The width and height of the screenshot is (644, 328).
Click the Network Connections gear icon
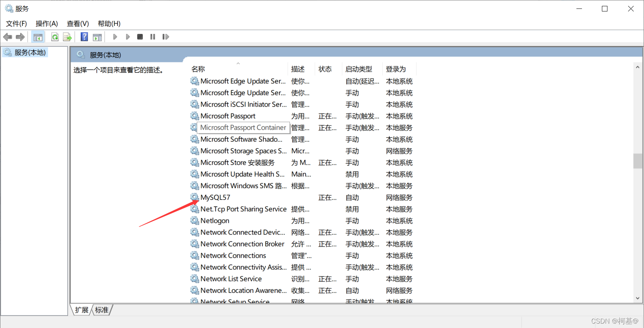(x=195, y=255)
